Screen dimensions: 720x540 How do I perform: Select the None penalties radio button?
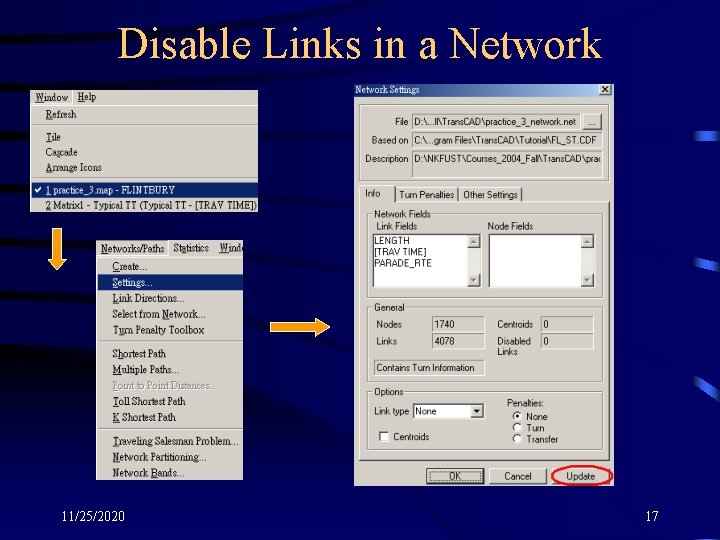tap(518, 416)
